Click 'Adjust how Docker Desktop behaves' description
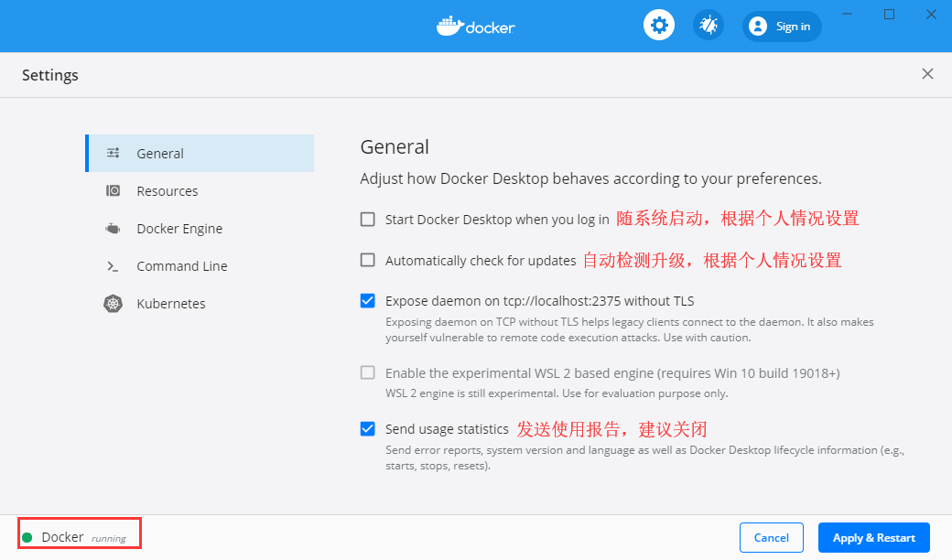952x560 pixels. (x=590, y=178)
